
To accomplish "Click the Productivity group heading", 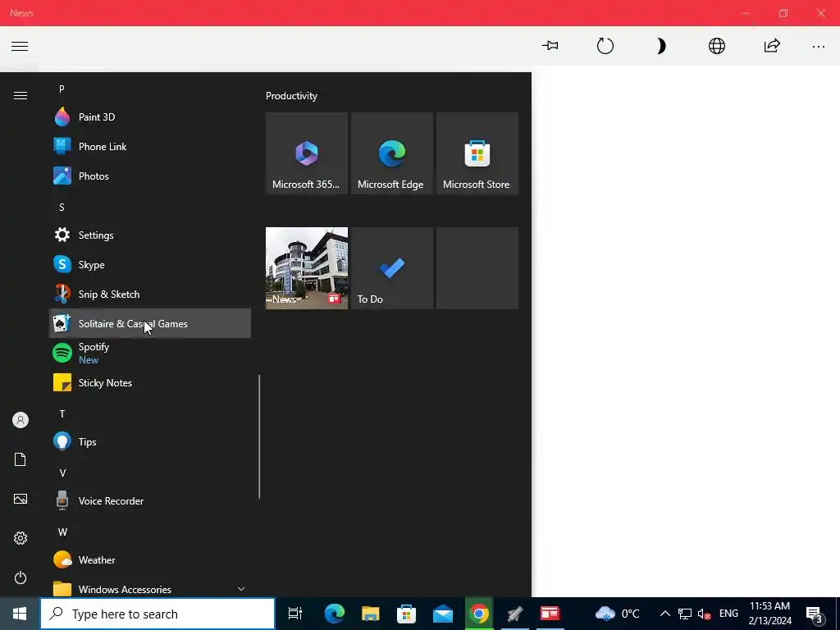I will [x=291, y=96].
